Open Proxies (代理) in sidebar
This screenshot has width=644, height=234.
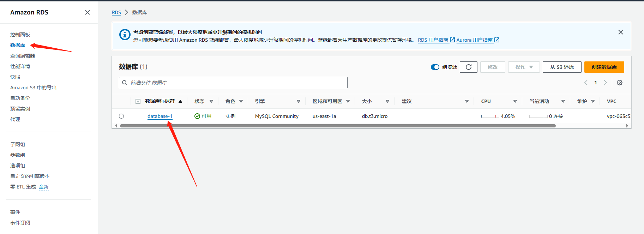(x=15, y=119)
